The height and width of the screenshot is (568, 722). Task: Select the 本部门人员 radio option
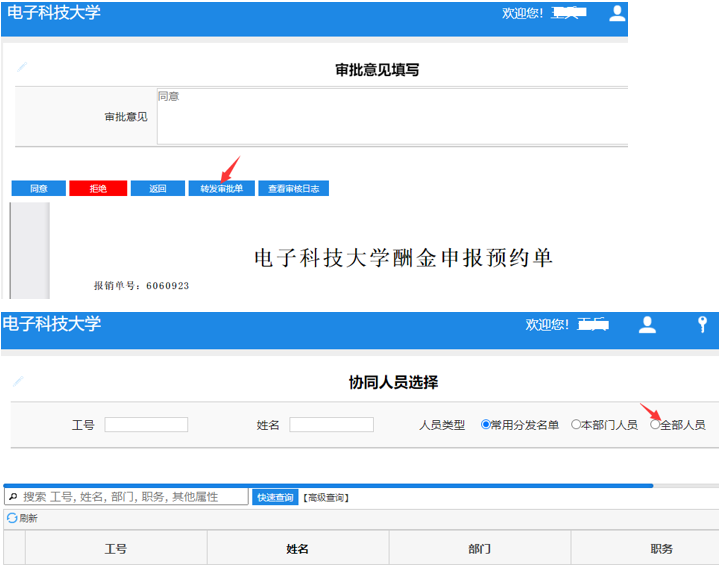(x=576, y=425)
